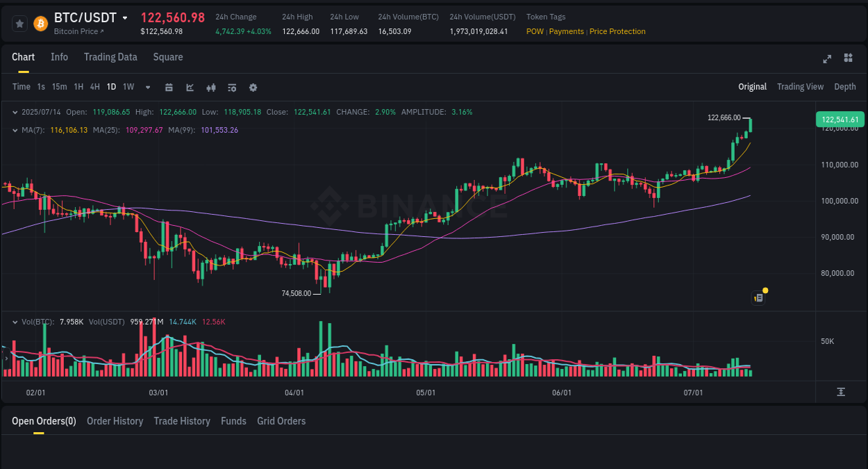The width and height of the screenshot is (868, 469).
Task: Click the trading bot icon with yellow dot
Action: tap(758, 297)
